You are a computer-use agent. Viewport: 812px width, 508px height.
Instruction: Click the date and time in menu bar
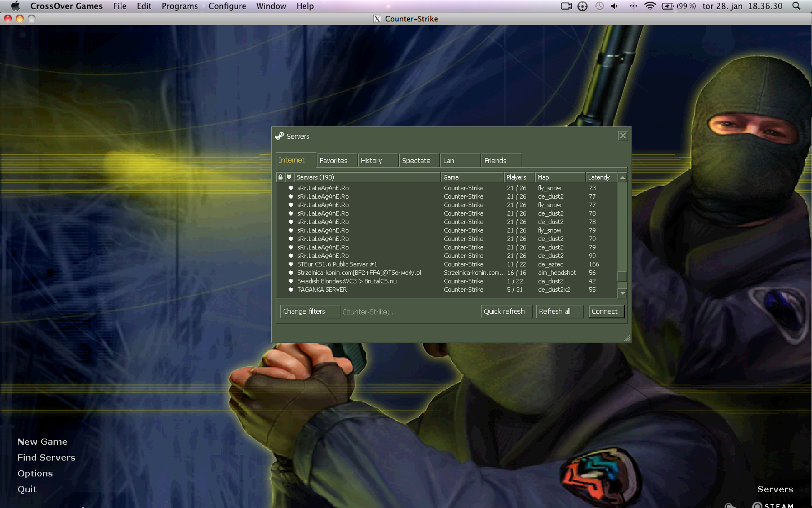coord(742,6)
